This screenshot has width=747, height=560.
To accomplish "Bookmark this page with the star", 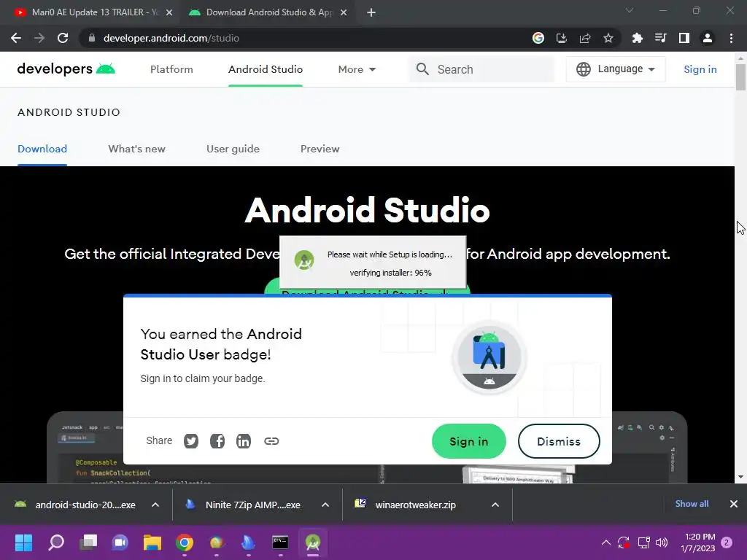I will (x=608, y=38).
